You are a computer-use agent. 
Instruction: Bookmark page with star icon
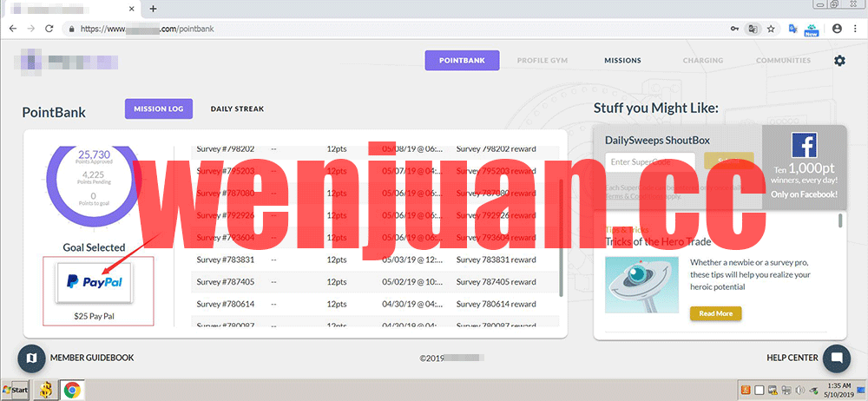[771, 29]
